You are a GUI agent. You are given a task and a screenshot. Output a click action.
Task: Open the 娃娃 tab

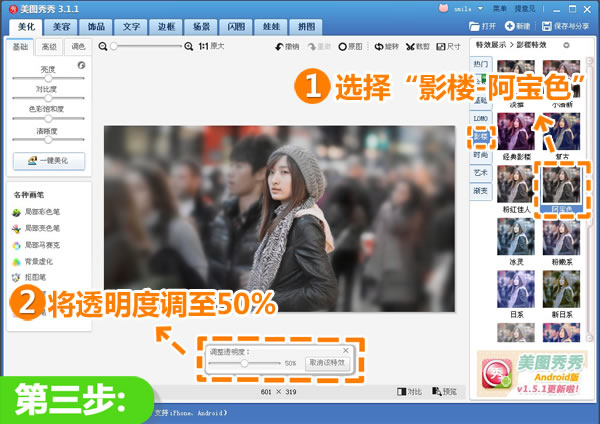point(271,27)
